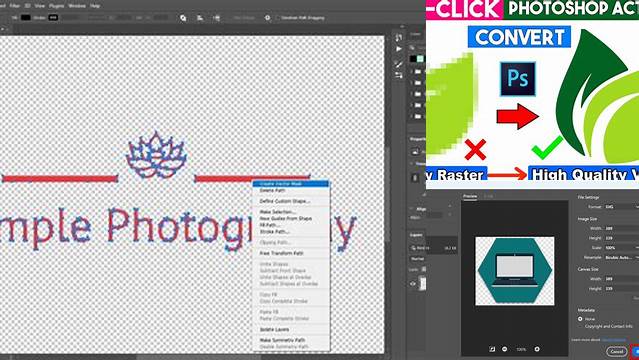Toggle the Constrain Path Dragging checkbox
Image resolution: width=639 pixels, height=360 pixels.
tap(278, 18)
